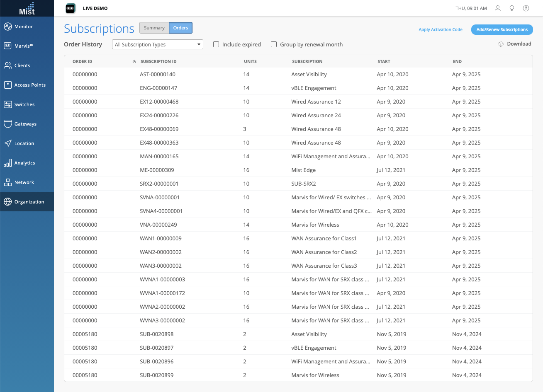Viewport: 543px width, 392px height.
Task: Open the Monitor section icon
Action: [7, 27]
